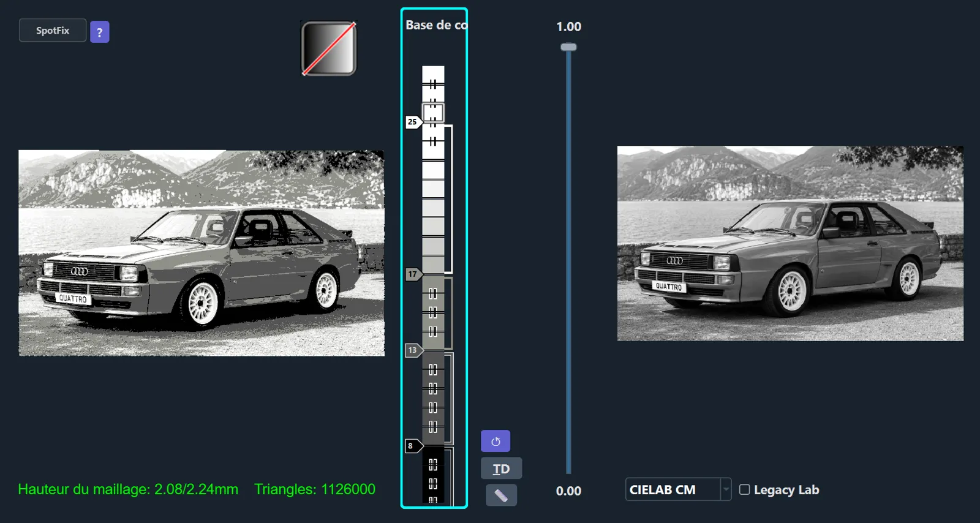Select the layer 13 marker
Image resolution: width=980 pixels, height=523 pixels.
(x=413, y=350)
